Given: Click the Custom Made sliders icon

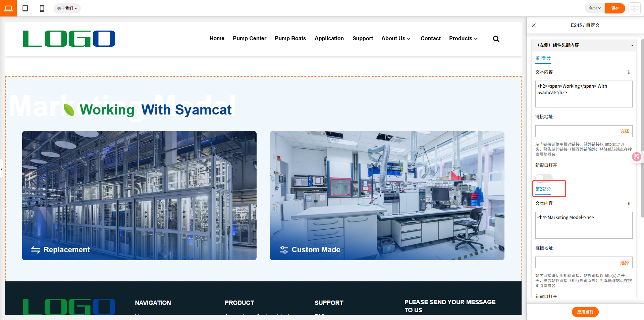Looking at the screenshot, I should click(x=284, y=250).
